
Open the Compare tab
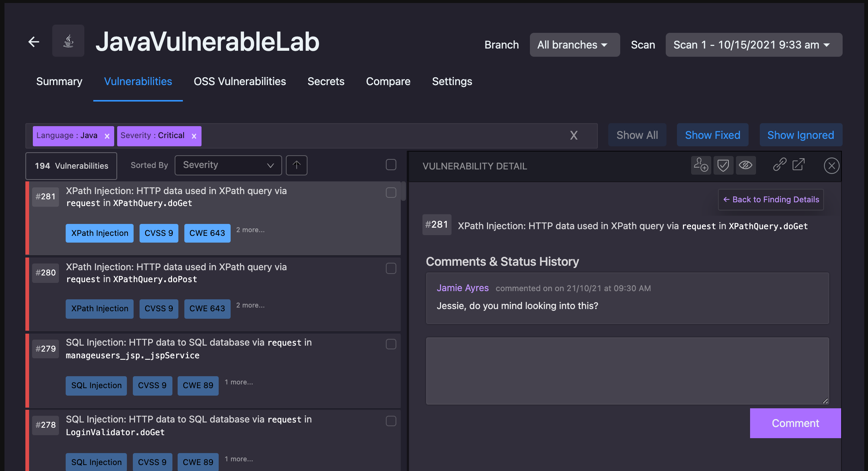[x=388, y=81]
